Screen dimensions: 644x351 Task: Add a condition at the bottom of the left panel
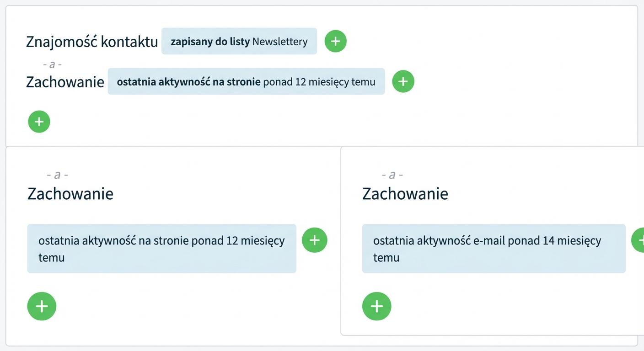coord(42,306)
